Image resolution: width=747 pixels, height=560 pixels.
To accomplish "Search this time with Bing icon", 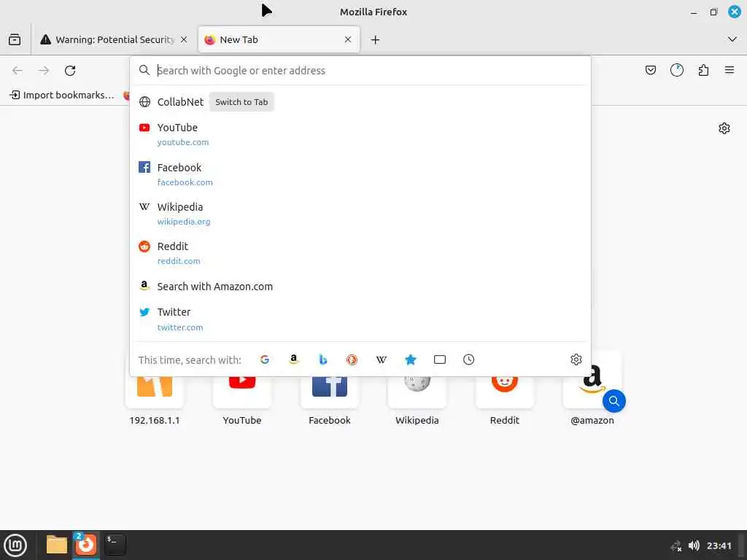I will pyautogui.click(x=323, y=359).
